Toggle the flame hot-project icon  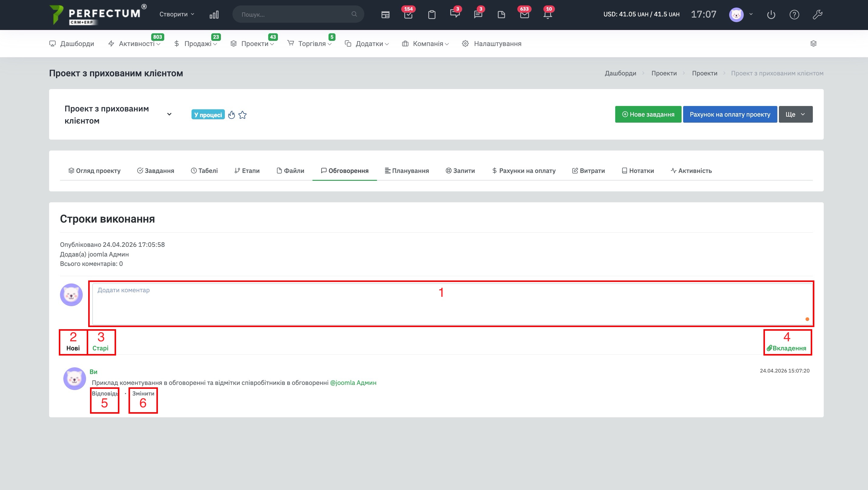click(x=232, y=115)
